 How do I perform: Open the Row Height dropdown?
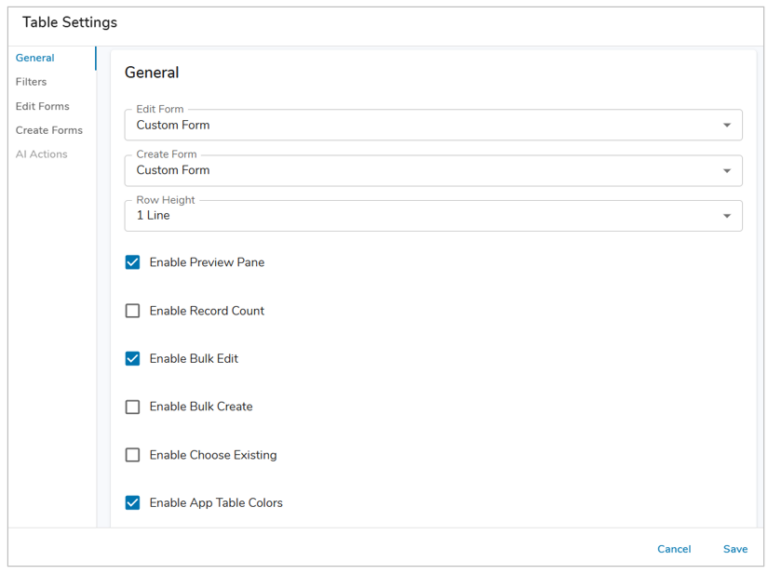[x=433, y=215]
